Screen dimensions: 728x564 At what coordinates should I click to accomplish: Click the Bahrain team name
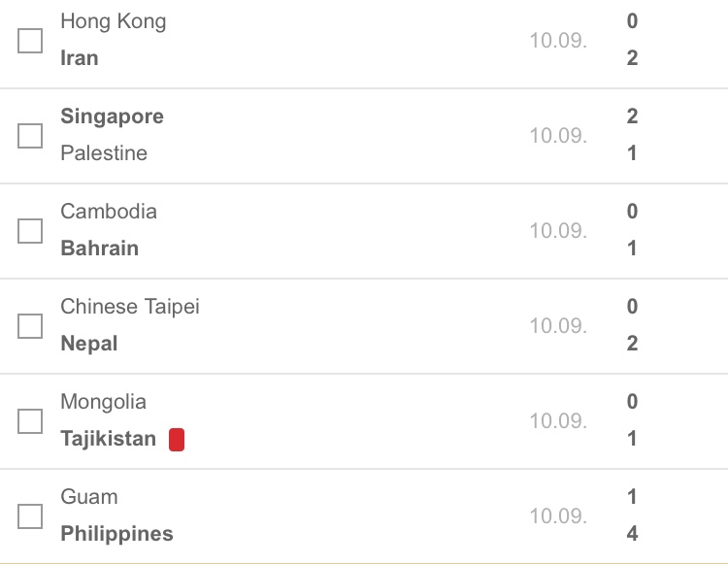[99, 249]
